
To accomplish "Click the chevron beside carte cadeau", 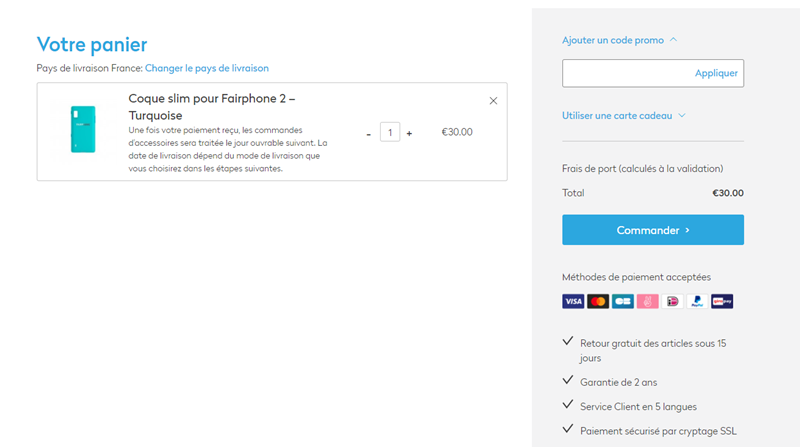I will coord(682,115).
